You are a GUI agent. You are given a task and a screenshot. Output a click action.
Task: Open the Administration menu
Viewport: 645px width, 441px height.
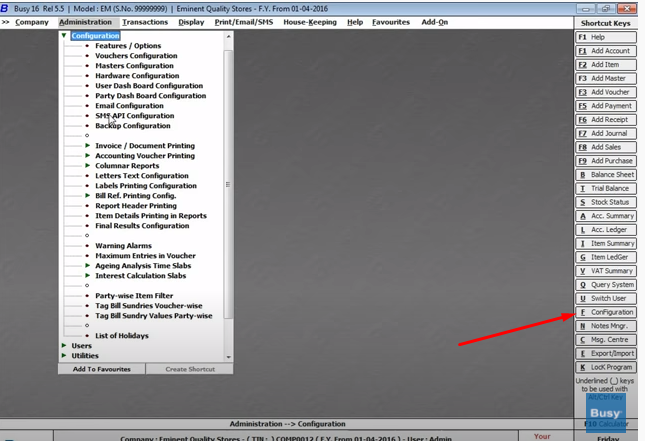click(x=85, y=22)
